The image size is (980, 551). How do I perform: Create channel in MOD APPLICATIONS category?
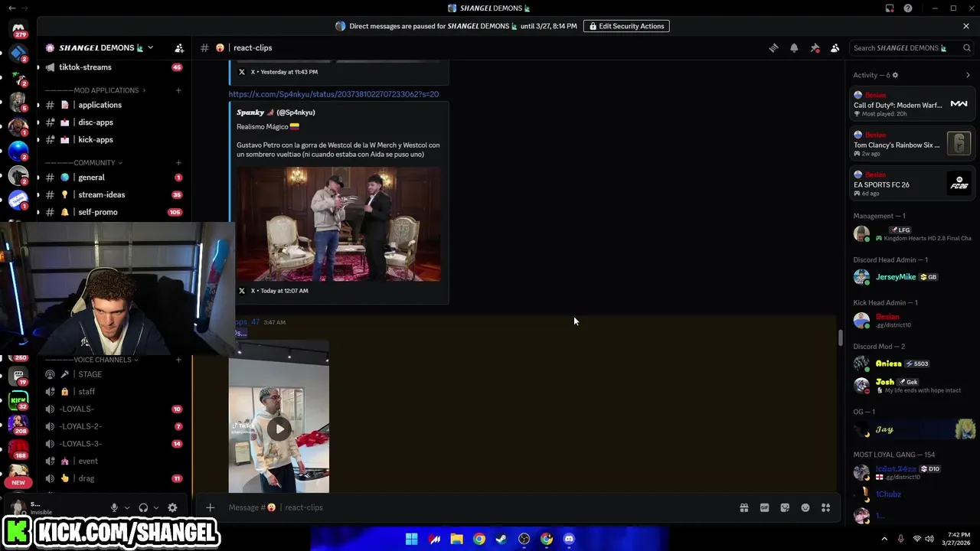pyautogui.click(x=178, y=90)
